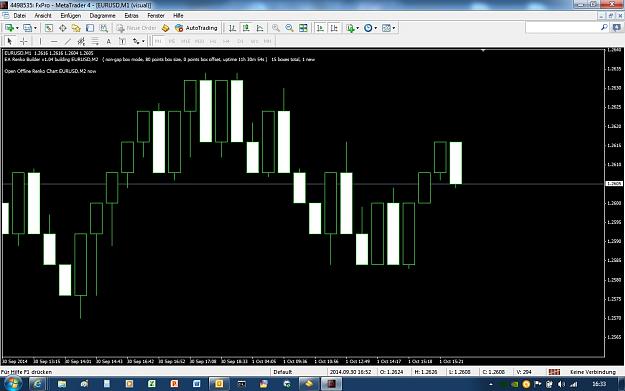Click the toolbar search input field

pyautogui.click(x=562, y=28)
